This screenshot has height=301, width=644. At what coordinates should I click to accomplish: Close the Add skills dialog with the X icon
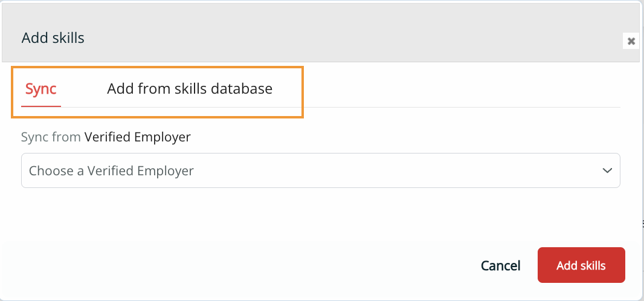[x=631, y=41]
